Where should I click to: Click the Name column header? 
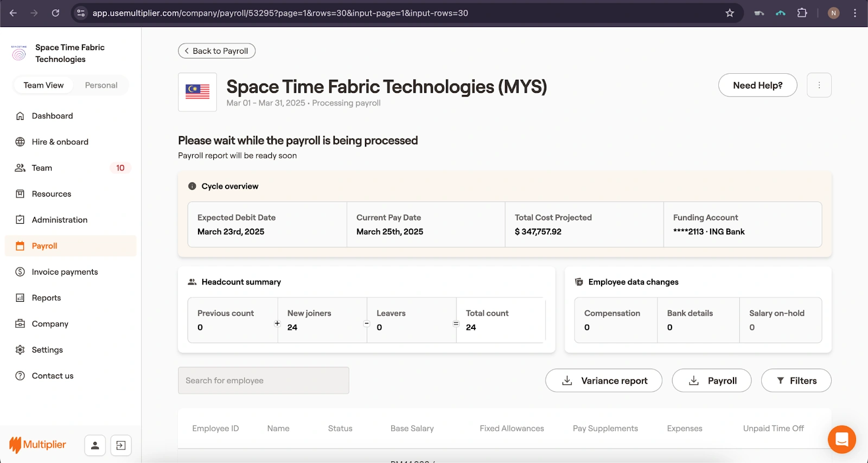(278, 428)
